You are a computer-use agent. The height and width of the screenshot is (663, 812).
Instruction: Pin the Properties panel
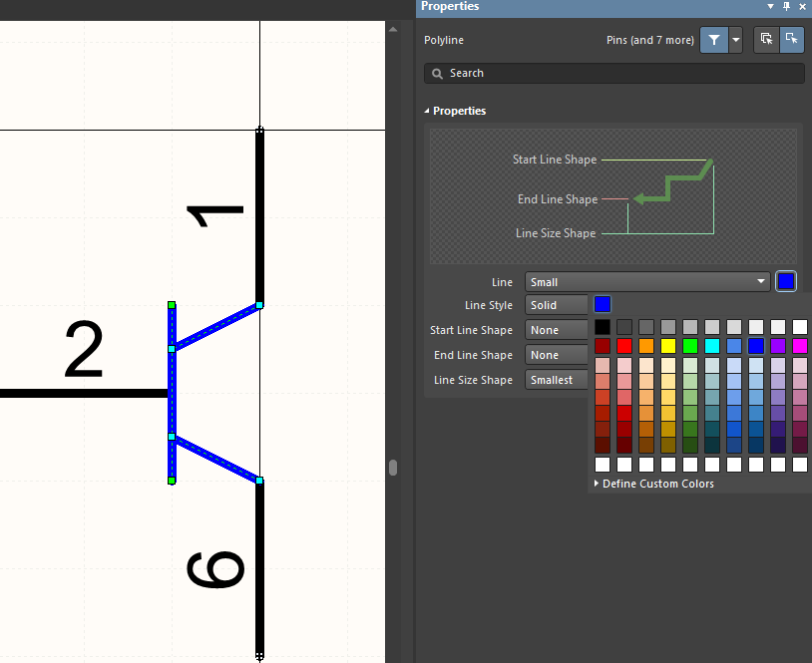click(x=786, y=7)
